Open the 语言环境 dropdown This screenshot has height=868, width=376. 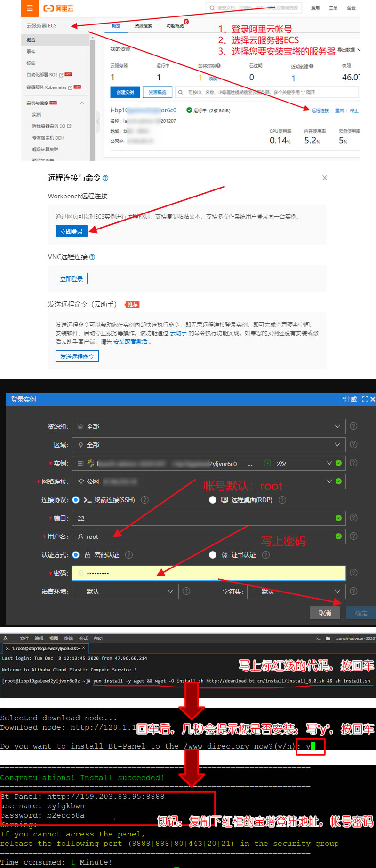click(x=125, y=592)
